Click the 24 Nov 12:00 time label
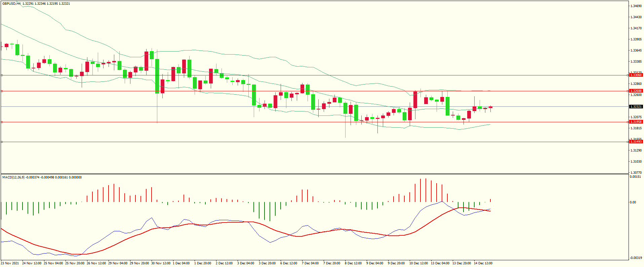The width and height of the screenshot is (644, 267). (x=32, y=263)
